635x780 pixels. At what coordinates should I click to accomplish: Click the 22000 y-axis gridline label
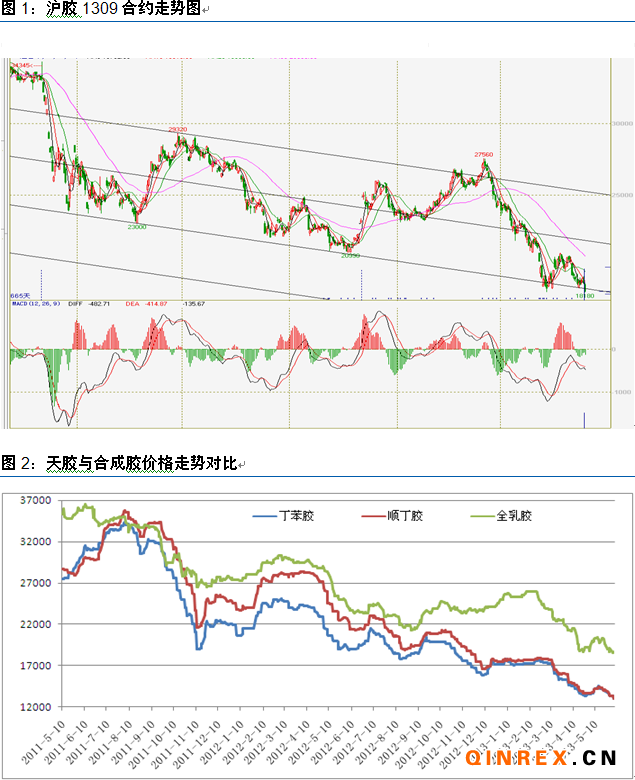pos(35,624)
